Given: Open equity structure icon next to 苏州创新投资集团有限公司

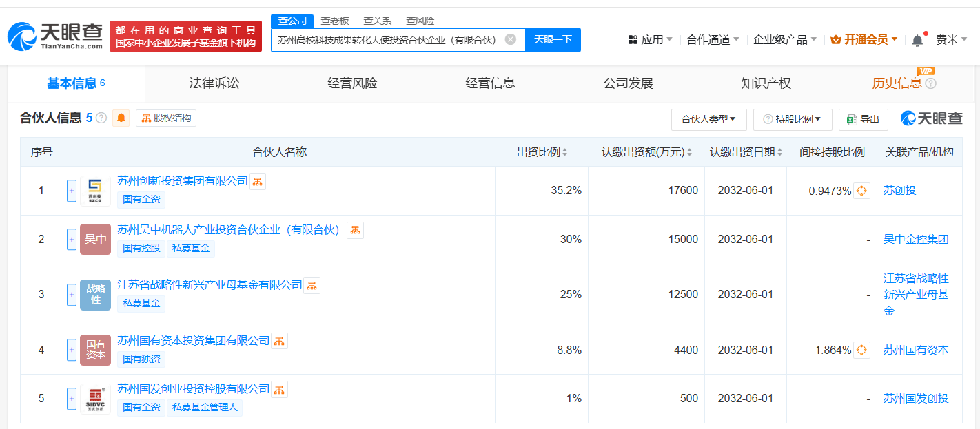Looking at the screenshot, I should (258, 181).
